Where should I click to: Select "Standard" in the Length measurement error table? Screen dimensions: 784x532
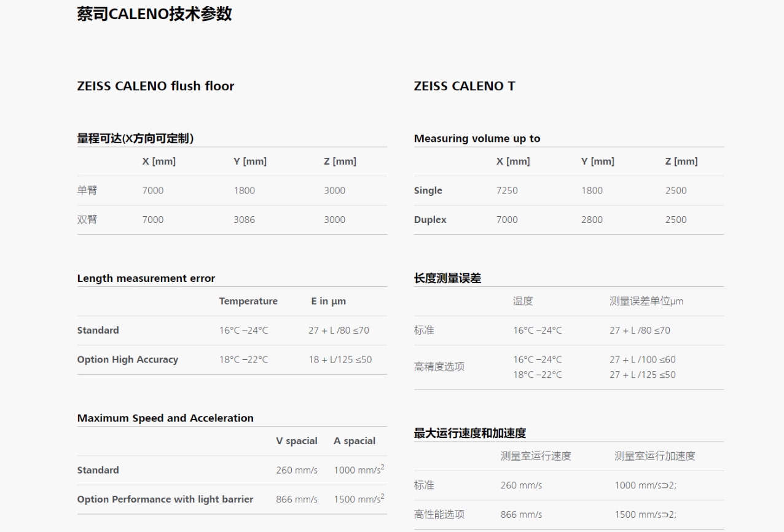pos(98,331)
